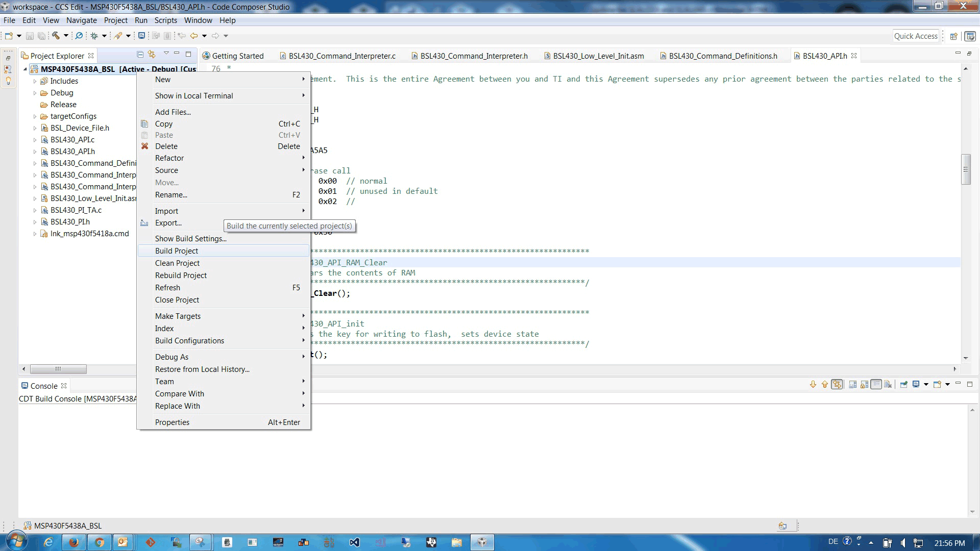Close the BSL430_API.h editor tab
980x551 pixels.
point(854,56)
